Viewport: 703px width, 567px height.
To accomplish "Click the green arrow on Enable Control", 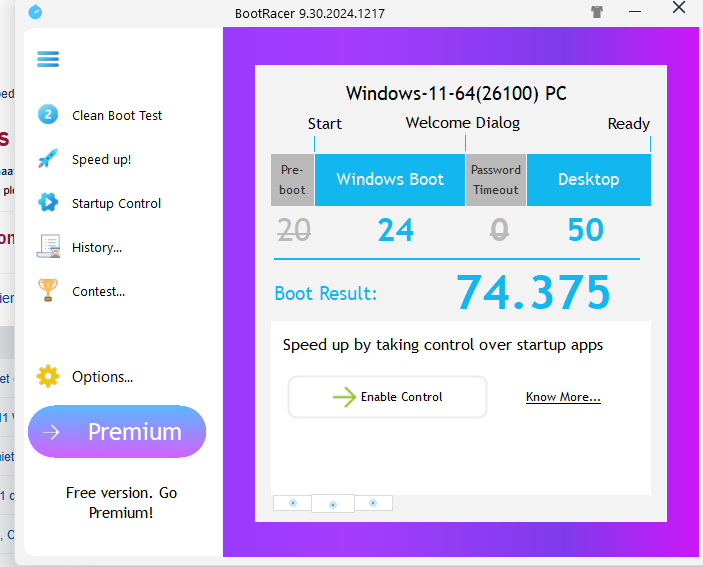I will coord(344,397).
